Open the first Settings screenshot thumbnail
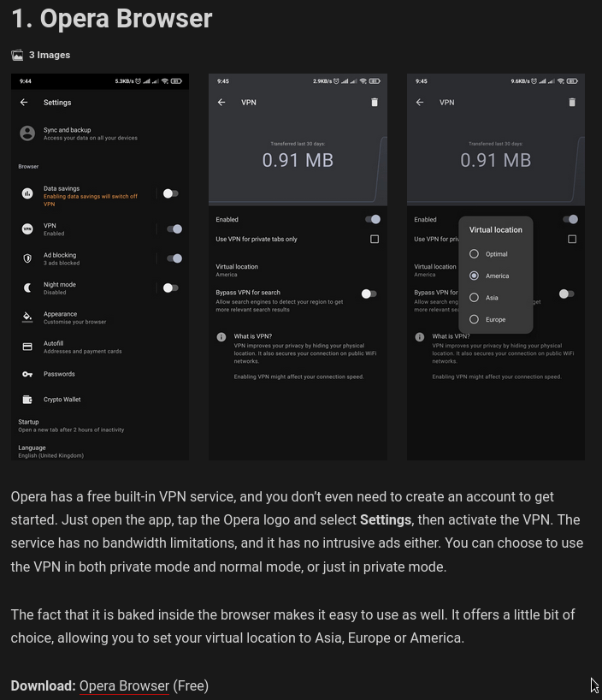This screenshot has width=602, height=700. click(x=100, y=267)
